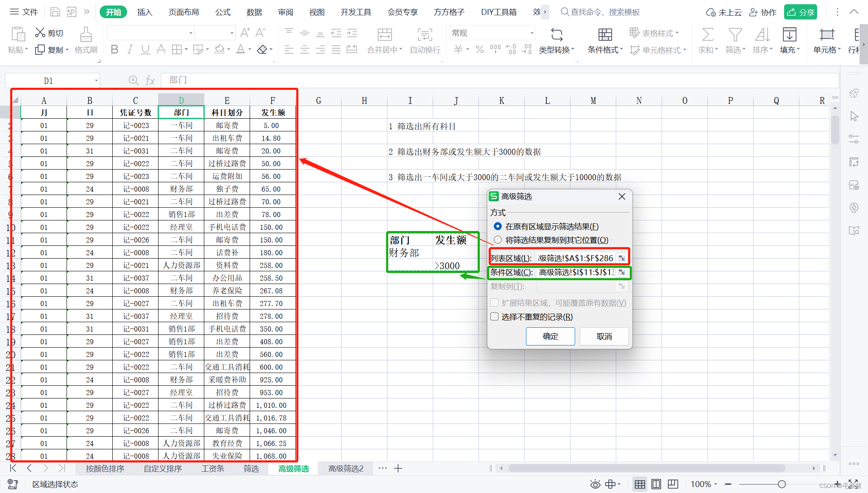The height and width of the screenshot is (493, 868).
Task: Open the 数据 (Data) ribbon tab
Action: [254, 12]
